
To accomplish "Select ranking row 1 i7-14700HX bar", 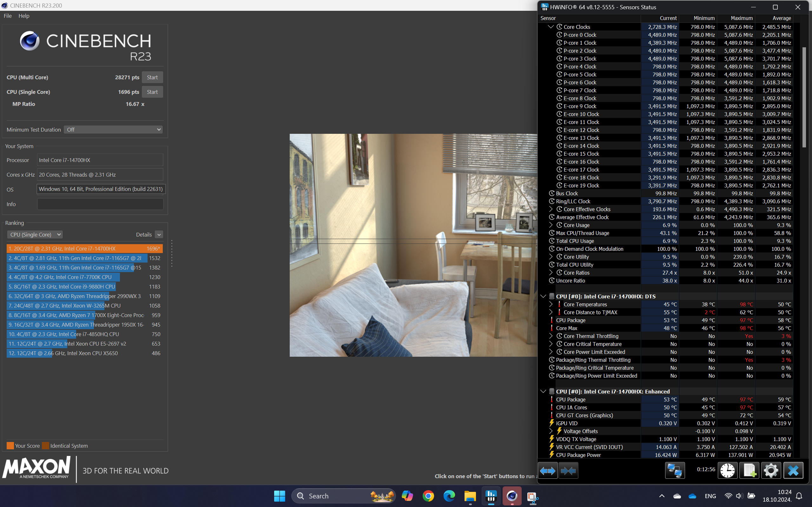I will coord(84,249).
